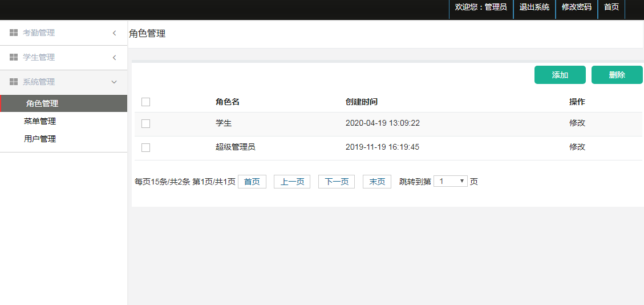Click the grid icon beside 考勤管理
This screenshot has width=644, height=305.
(x=14, y=33)
